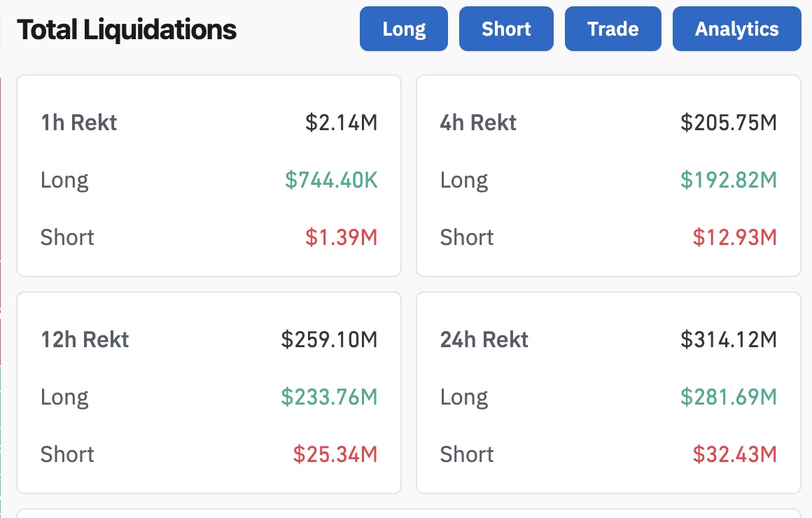Screen dimensions: 812x518
Task: Select the 4h Rekt card title
Action: tap(478, 123)
